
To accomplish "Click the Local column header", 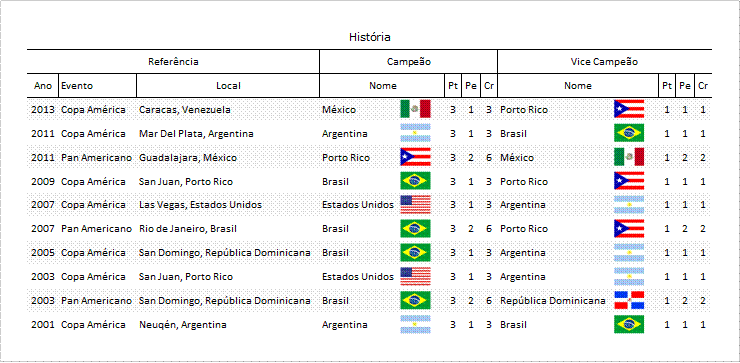I will [228, 86].
